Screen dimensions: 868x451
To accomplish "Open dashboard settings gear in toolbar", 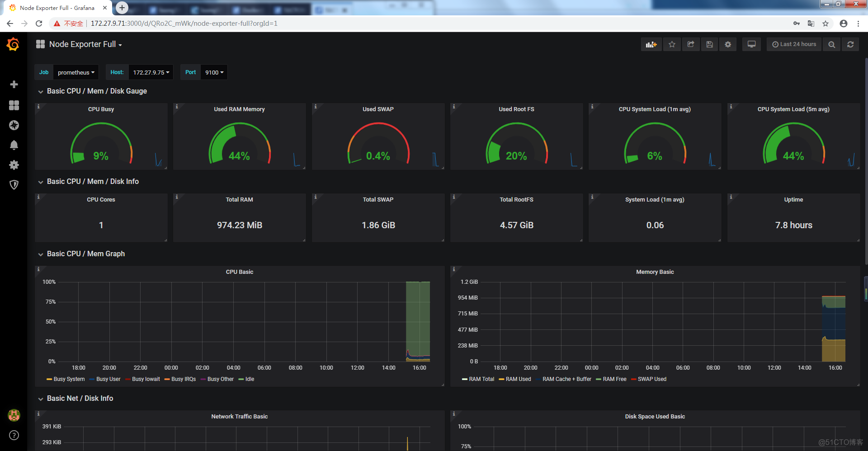I will pos(728,44).
